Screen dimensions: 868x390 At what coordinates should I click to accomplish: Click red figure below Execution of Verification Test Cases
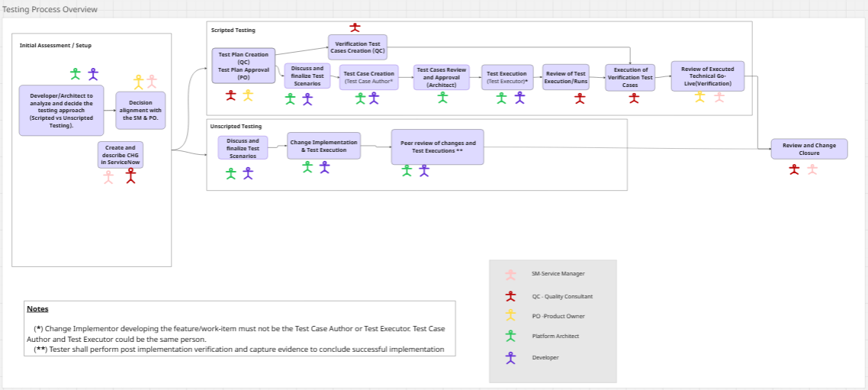[634, 98]
